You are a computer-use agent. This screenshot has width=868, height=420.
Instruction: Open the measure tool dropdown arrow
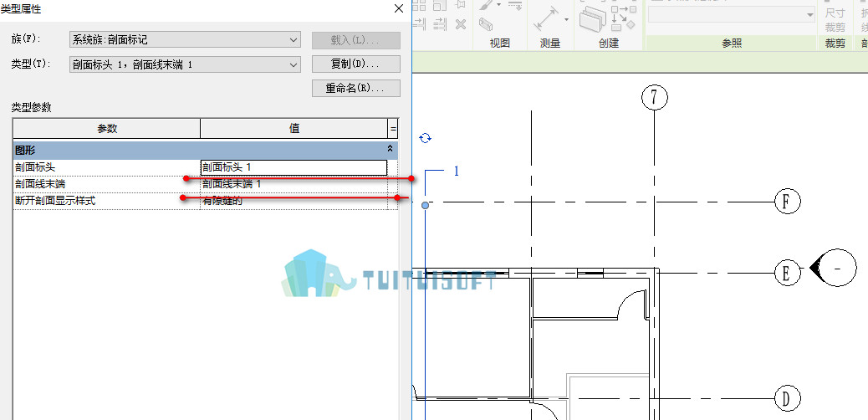(x=566, y=20)
